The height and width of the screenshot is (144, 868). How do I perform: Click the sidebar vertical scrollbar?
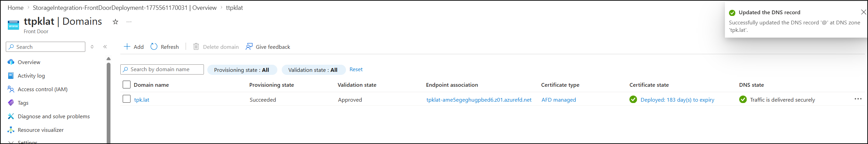[108, 102]
